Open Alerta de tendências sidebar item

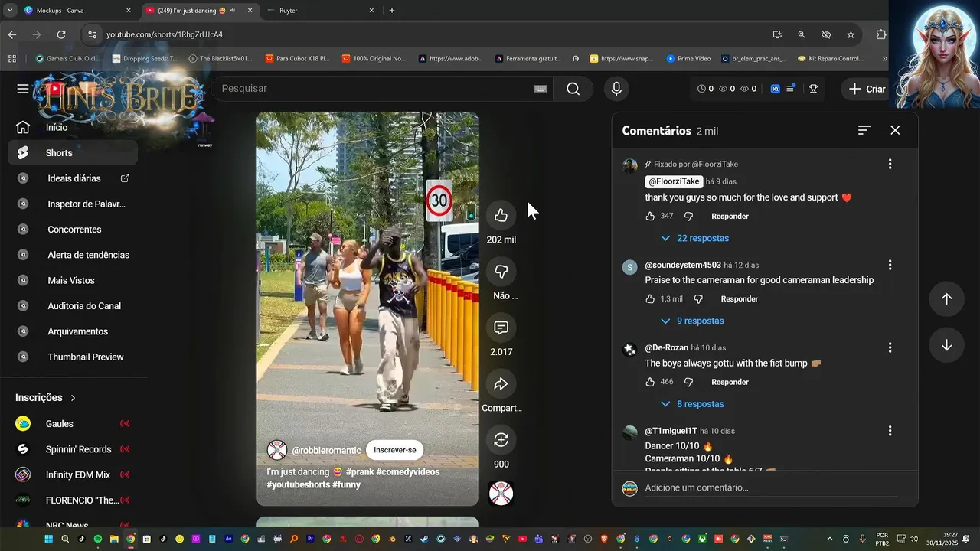tap(73, 255)
